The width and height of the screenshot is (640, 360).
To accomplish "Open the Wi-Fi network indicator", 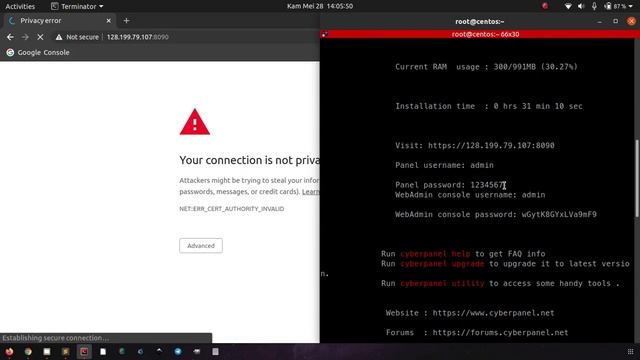I will [568, 6].
